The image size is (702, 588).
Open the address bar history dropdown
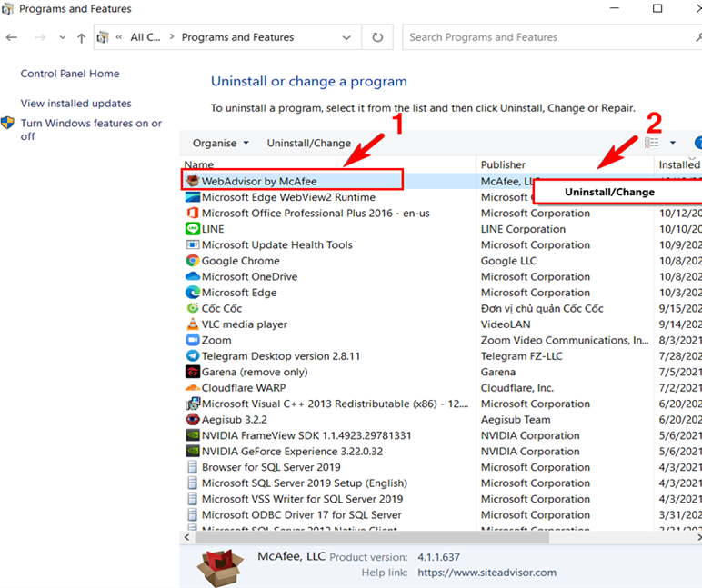click(346, 37)
